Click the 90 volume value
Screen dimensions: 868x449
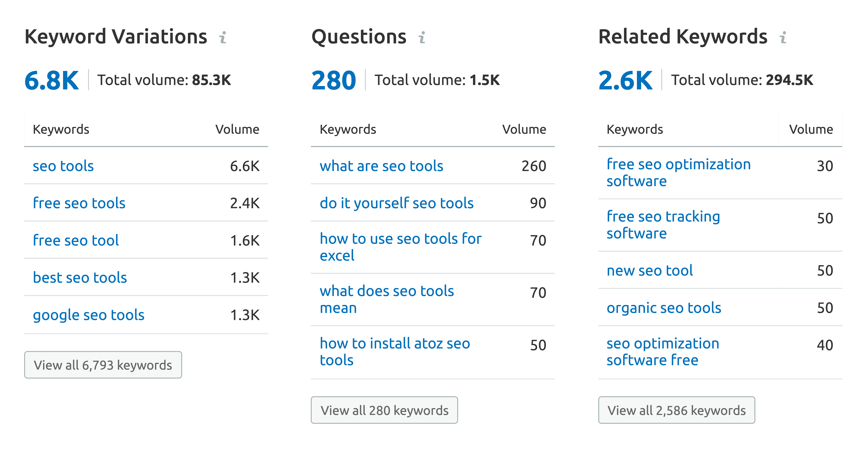(538, 203)
